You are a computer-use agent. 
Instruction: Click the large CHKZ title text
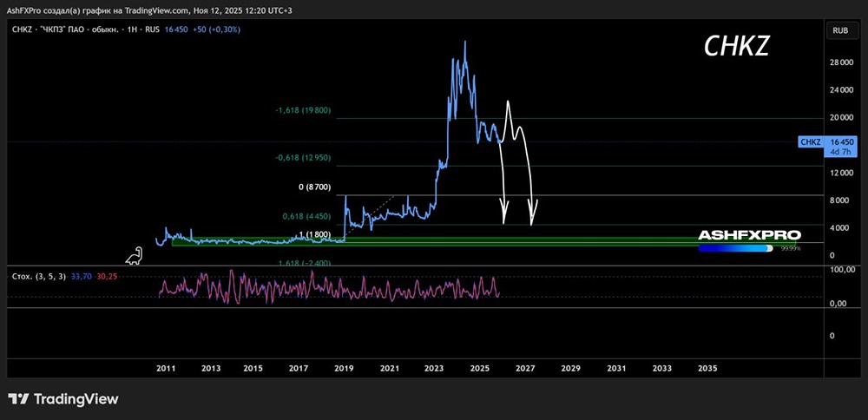tap(736, 47)
